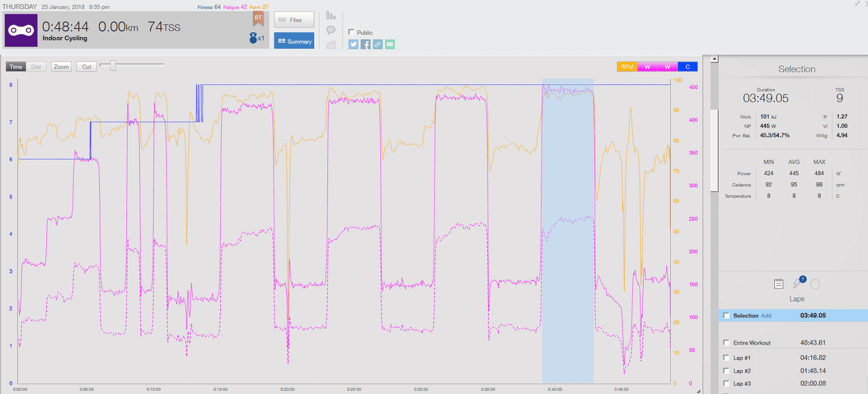The width and height of the screenshot is (868, 394).
Task: Enable the Public checkbox
Action: point(352,32)
